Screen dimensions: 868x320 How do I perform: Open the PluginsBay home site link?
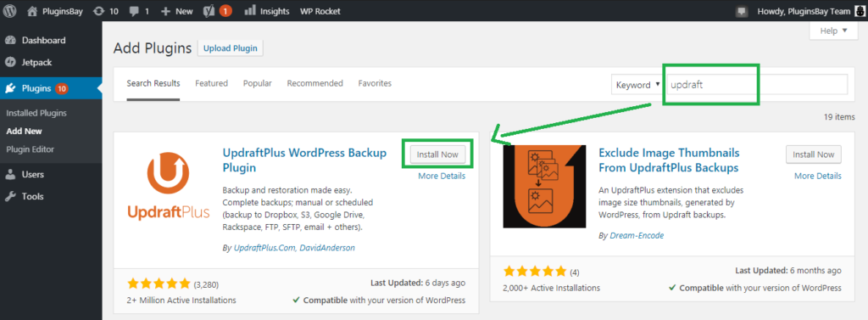[x=55, y=11]
